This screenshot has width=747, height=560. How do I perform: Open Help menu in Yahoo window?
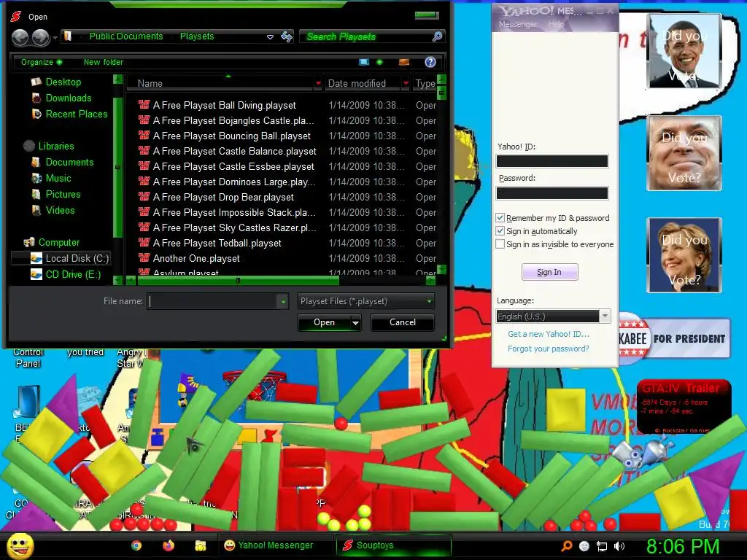[x=556, y=24]
